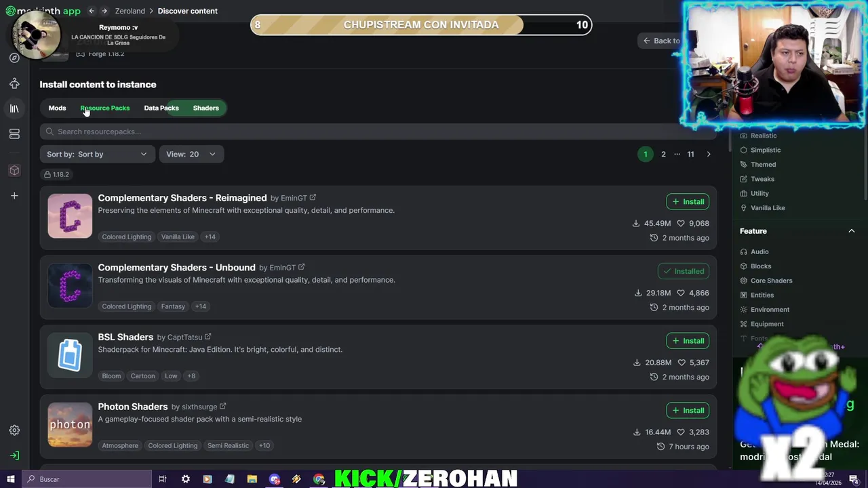
Task: Toggle the Realistic category filter
Action: pyautogui.click(x=758, y=136)
